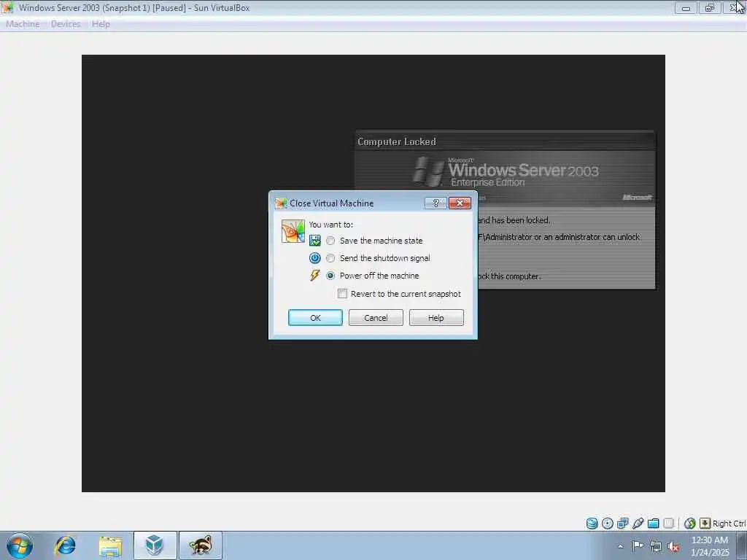Click the Windows Server 2003 logo banner
Screen dimensions: 747x560
pyautogui.click(x=505, y=174)
